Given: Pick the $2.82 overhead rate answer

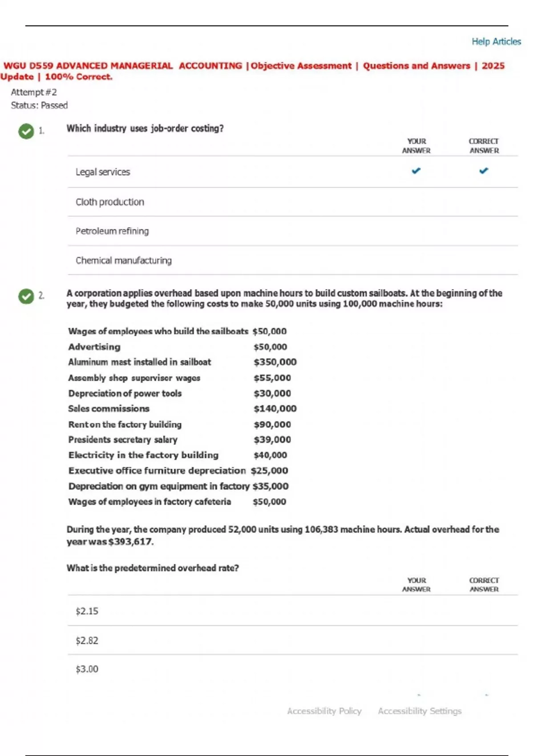Looking at the screenshot, I should 87,640.
